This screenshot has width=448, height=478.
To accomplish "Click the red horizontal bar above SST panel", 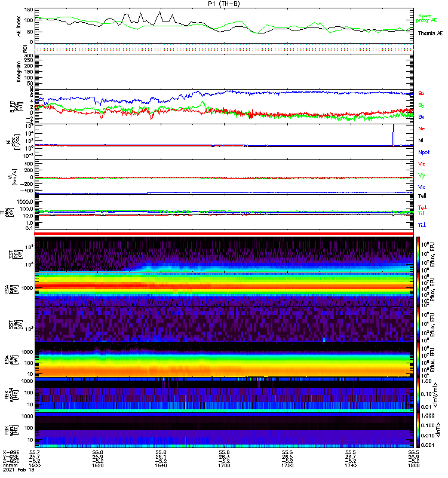I will coord(224,234).
